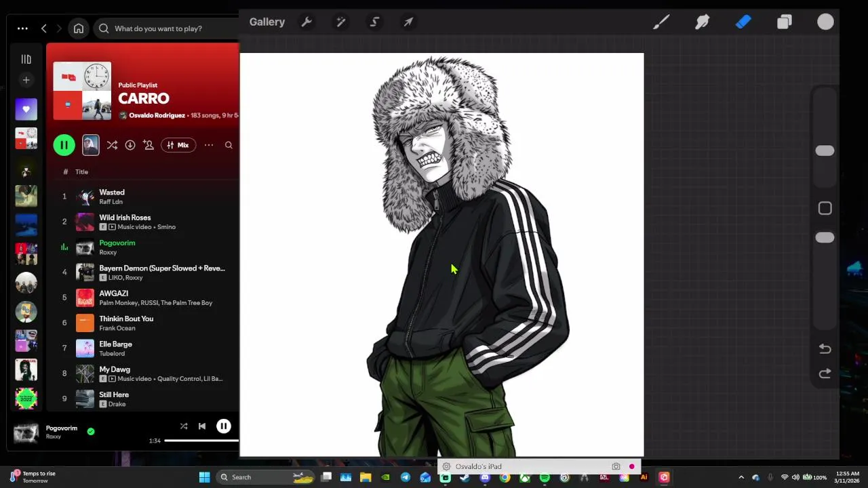Pause playback in the player bar
The width and height of the screenshot is (868, 488).
223,426
